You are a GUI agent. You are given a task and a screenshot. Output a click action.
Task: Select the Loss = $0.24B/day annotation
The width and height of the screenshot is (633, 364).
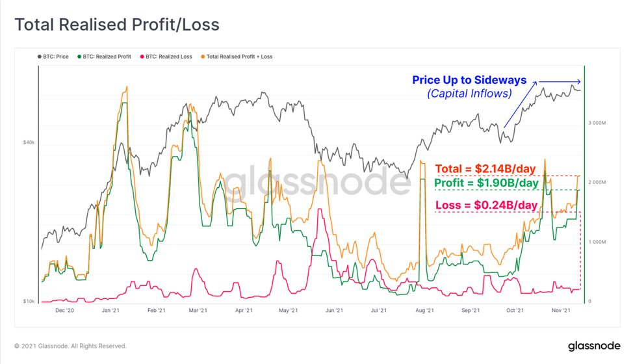pyautogui.click(x=487, y=205)
